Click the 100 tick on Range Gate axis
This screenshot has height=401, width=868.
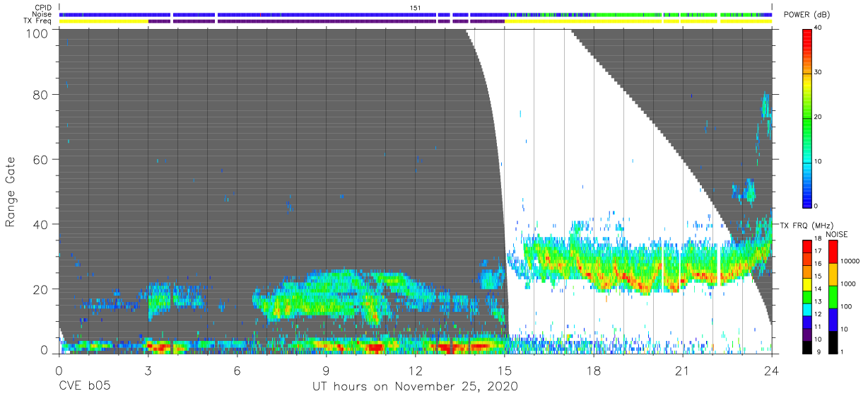coord(39,33)
